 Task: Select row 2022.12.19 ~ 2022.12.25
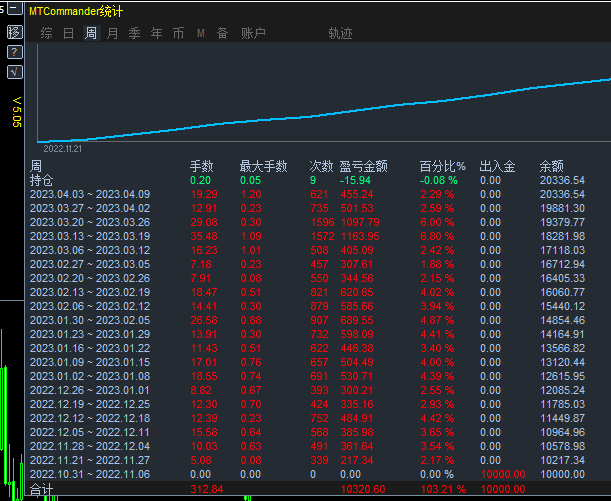(90, 404)
